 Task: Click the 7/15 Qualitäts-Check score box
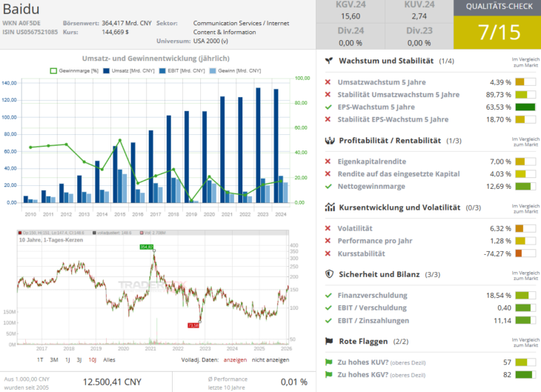coord(497,32)
